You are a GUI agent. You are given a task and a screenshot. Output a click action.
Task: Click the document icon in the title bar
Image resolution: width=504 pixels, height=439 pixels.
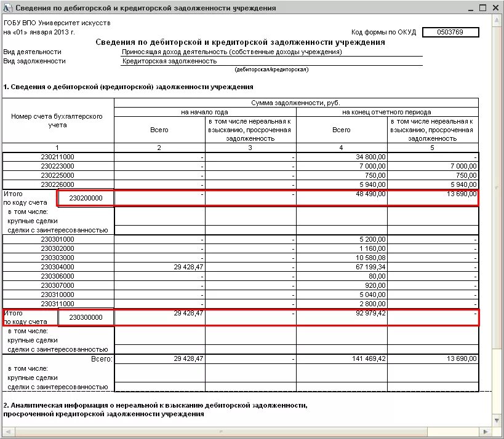[8, 8]
